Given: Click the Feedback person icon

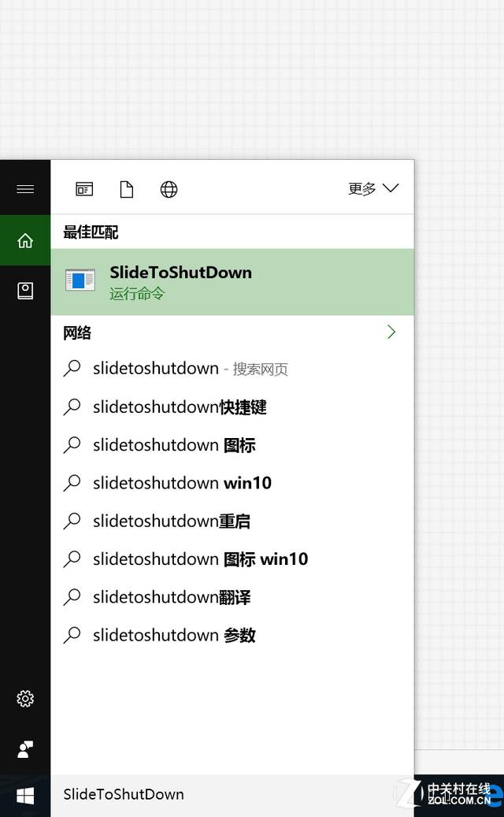Looking at the screenshot, I should (25, 749).
